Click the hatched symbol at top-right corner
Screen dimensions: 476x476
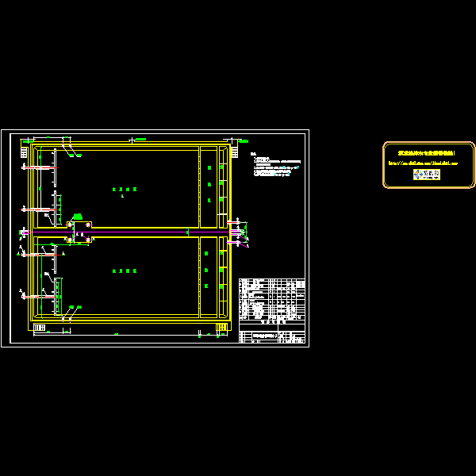[235, 152]
